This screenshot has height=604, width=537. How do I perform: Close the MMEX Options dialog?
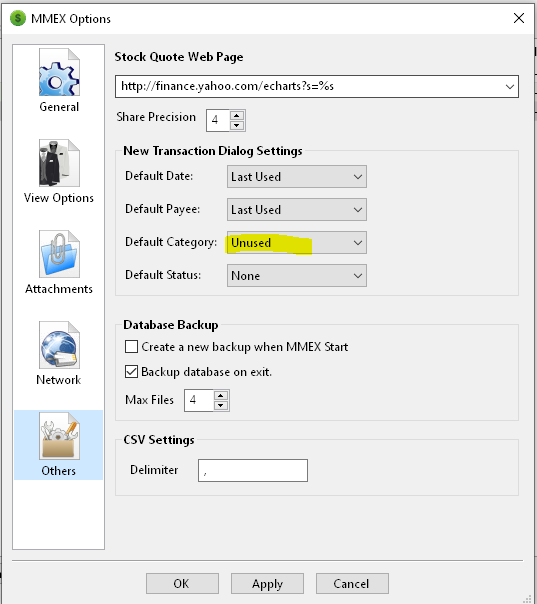[519, 18]
